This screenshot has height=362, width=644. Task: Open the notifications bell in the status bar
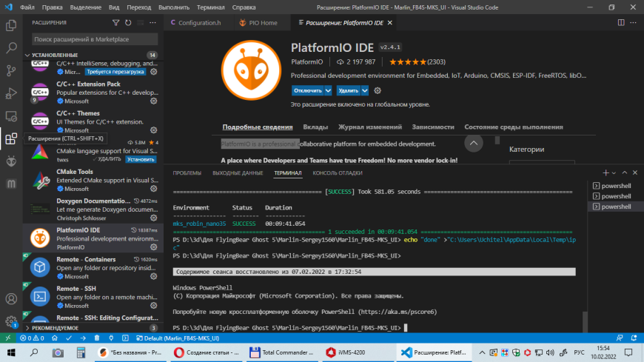click(x=634, y=338)
